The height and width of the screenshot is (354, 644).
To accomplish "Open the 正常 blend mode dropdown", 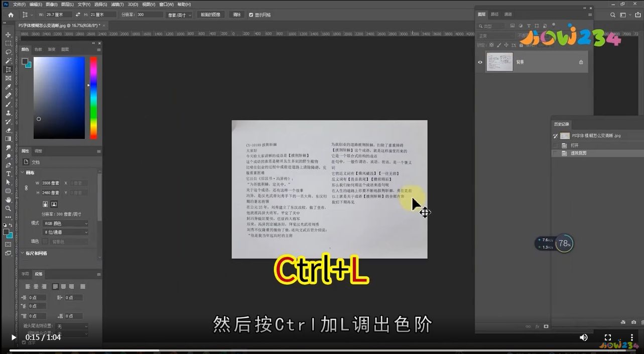I will point(495,36).
